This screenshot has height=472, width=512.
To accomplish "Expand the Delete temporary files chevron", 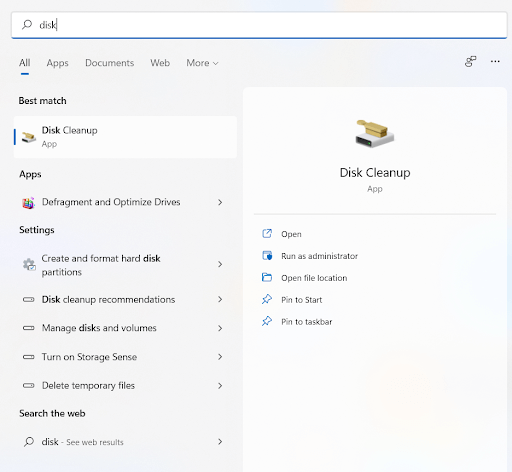I will [220, 386].
